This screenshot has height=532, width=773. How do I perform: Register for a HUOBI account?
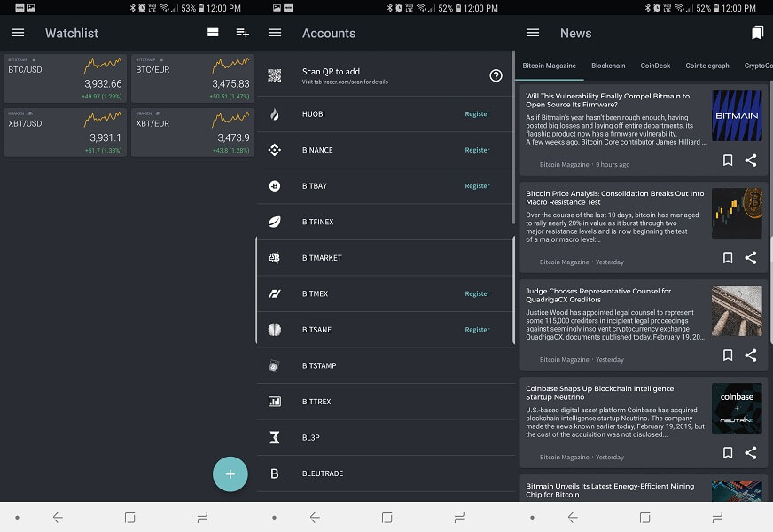(477, 114)
